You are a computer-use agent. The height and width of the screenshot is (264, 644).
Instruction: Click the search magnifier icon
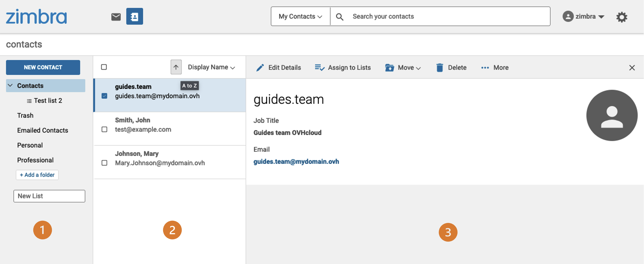(339, 16)
